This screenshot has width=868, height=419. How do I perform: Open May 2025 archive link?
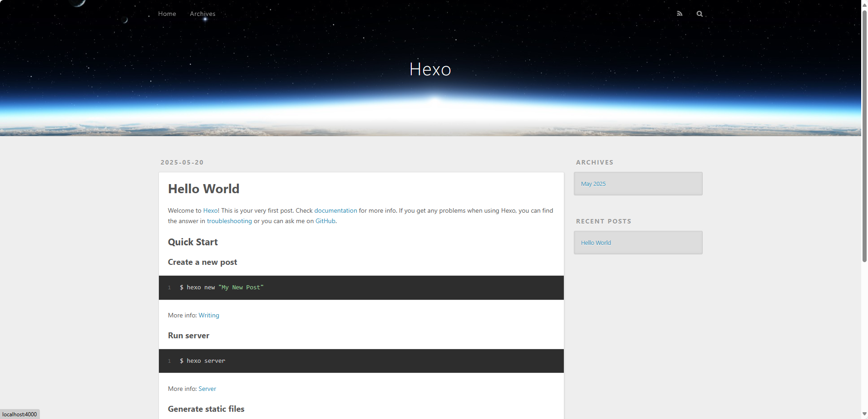pos(593,184)
